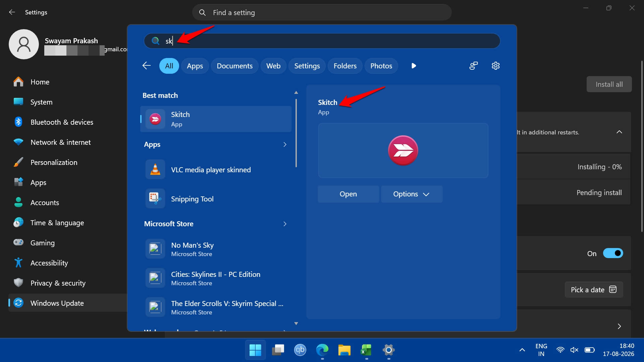
Task: Open Task View on taskbar
Action: coord(278,350)
